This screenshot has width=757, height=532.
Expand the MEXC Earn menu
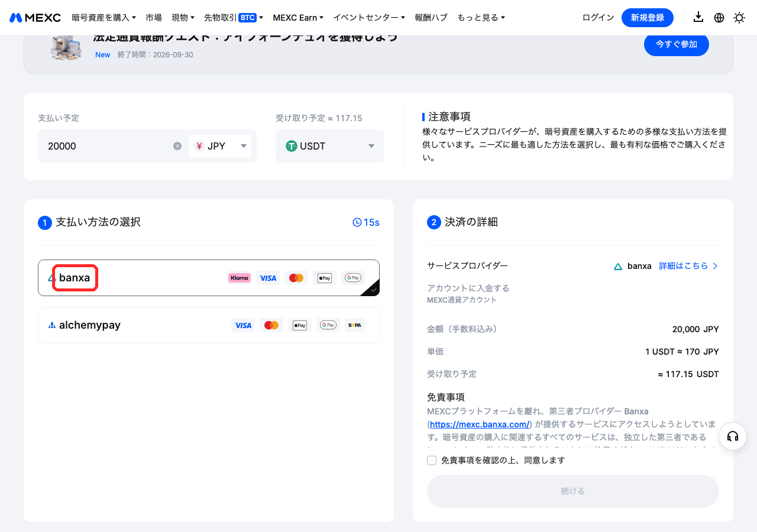coord(298,18)
